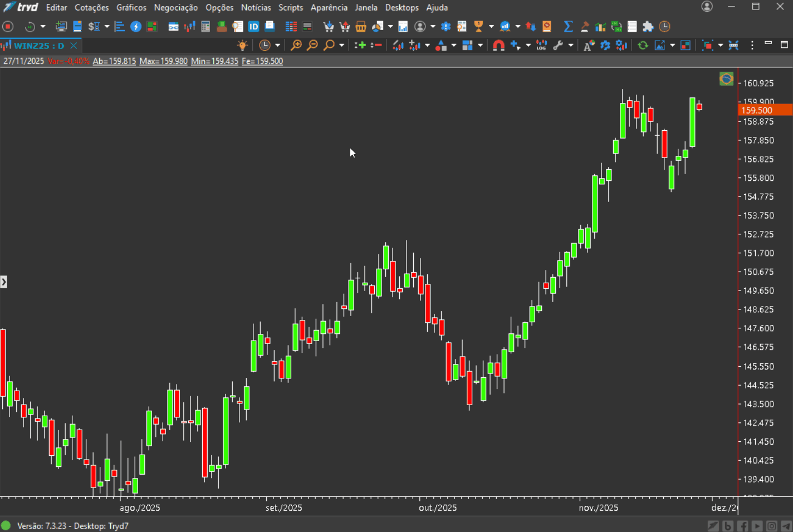Click the account user icon in the title bar
The width and height of the screenshot is (793, 532).
(707, 7)
